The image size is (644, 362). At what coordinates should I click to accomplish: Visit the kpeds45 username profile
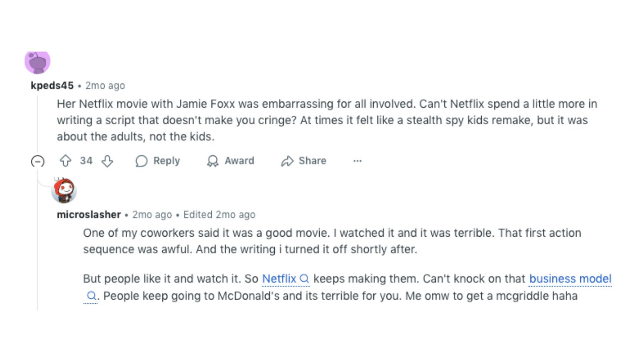pyautogui.click(x=52, y=85)
